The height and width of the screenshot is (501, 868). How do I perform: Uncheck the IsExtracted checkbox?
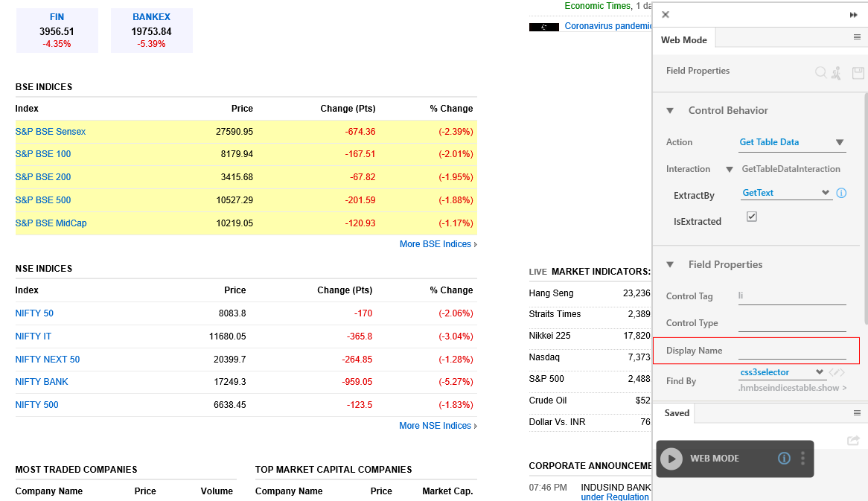[x=752, y=217]
